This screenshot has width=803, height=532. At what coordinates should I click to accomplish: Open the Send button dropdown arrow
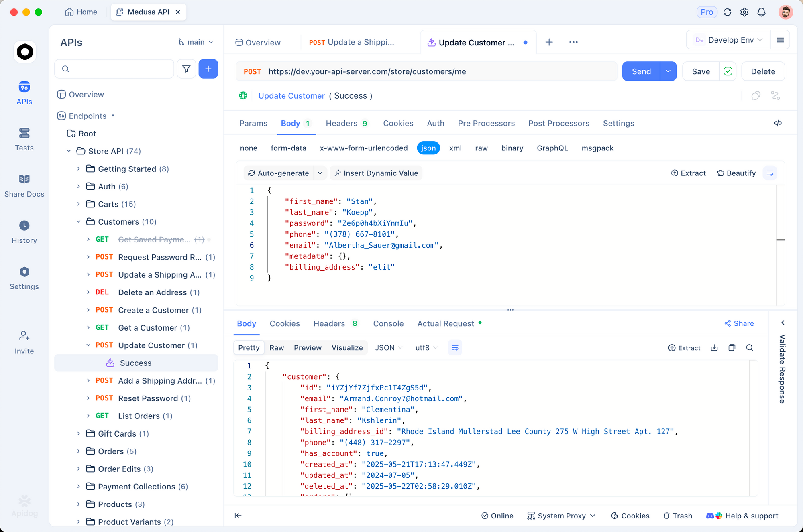tap(668, 71)
